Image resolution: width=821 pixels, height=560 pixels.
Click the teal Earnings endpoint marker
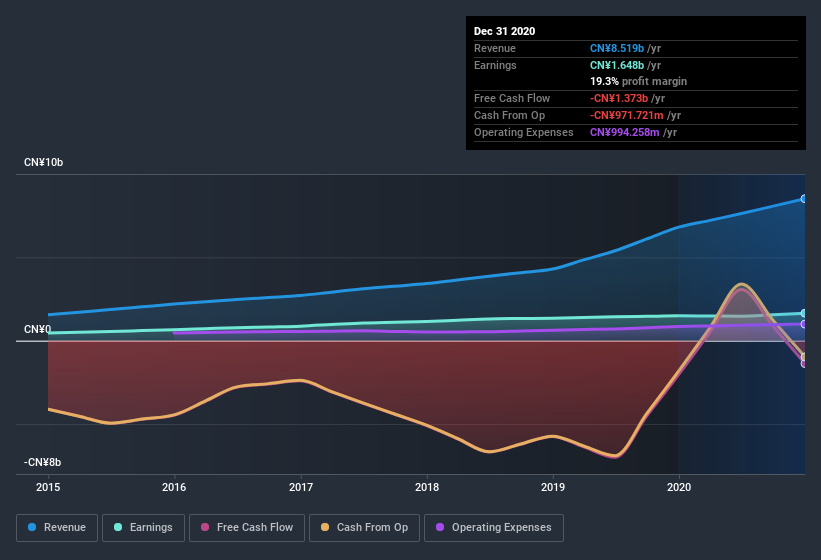(804, 313)
